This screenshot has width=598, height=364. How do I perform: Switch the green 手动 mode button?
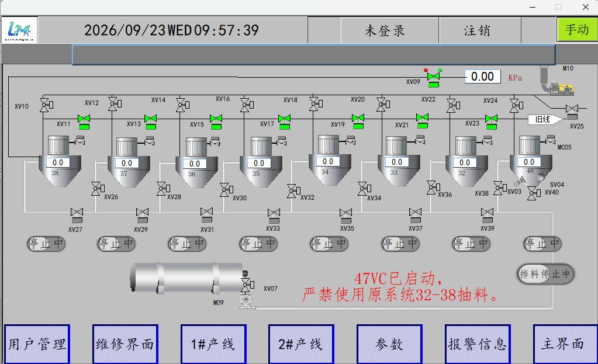coord(577,29)
